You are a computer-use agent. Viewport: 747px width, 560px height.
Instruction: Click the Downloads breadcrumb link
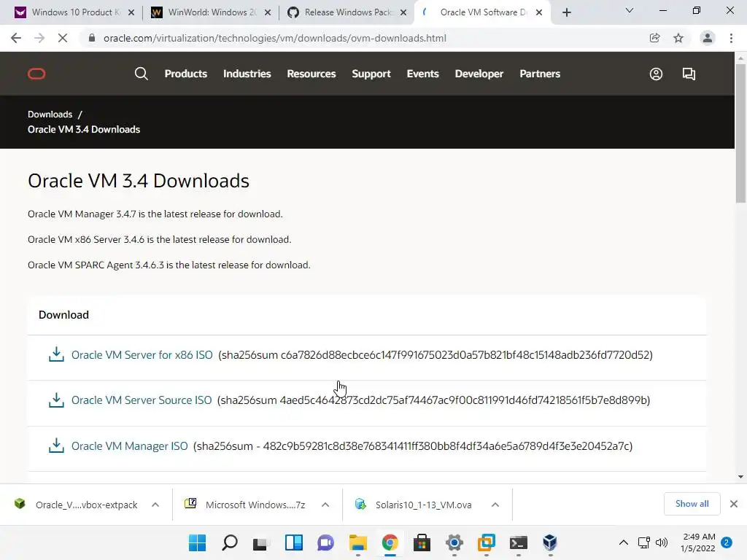50,114
